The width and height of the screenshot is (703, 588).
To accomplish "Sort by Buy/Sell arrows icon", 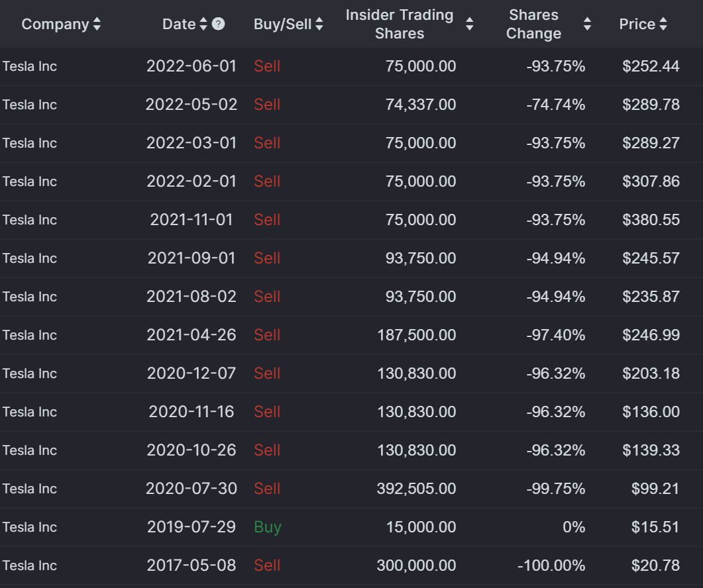I will (319, 24).
